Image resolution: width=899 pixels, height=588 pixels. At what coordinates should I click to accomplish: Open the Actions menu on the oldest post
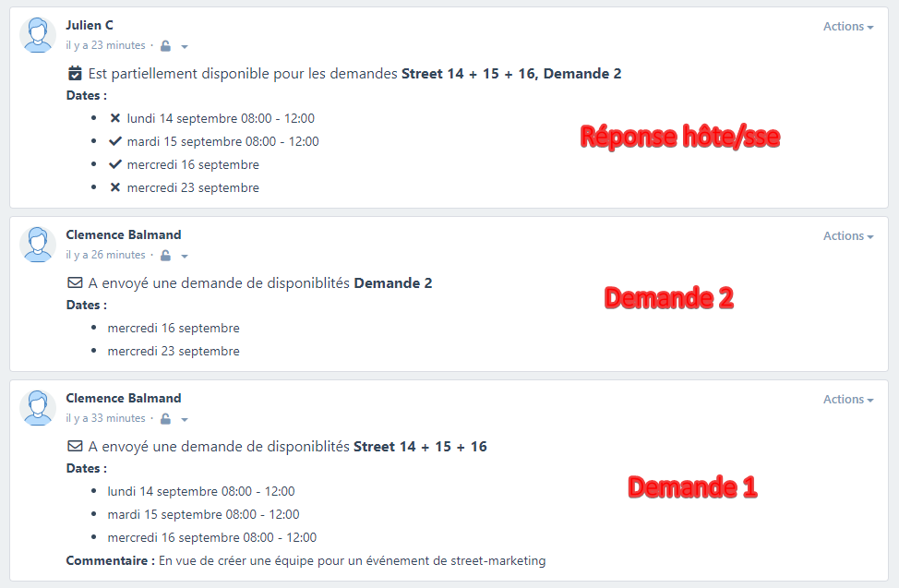click(847, 399)
